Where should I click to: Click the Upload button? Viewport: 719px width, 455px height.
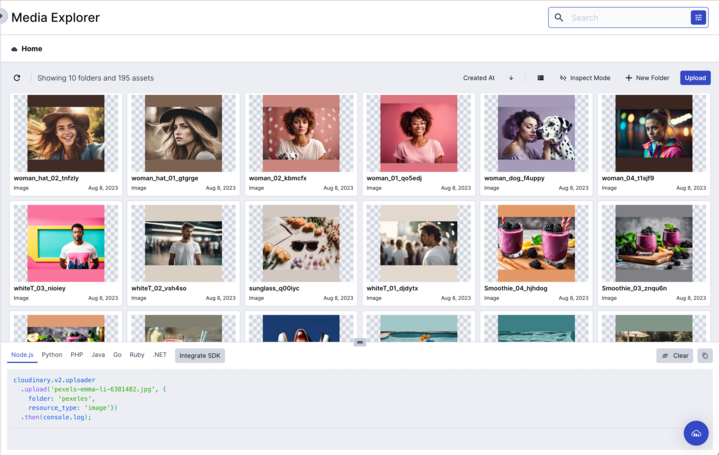coord(695,78)
